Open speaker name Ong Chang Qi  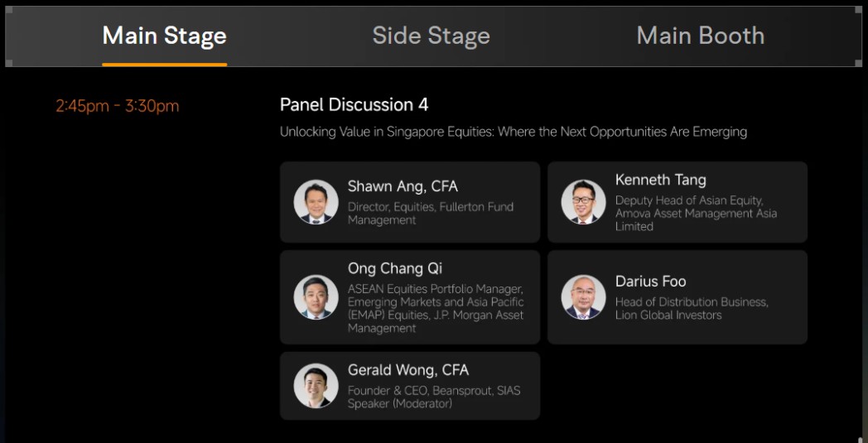point(395,268)
